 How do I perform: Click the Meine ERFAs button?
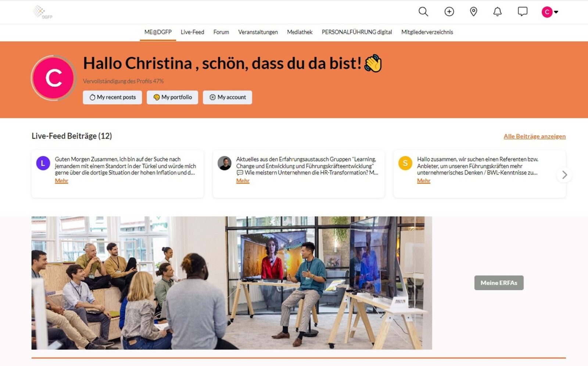click(499, 283)
